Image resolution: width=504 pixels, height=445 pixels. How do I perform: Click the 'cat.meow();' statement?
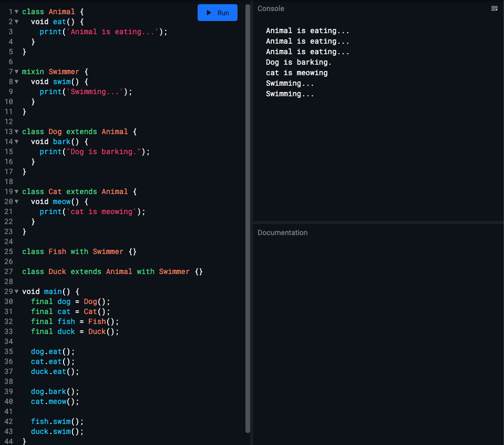(x=55, y=401)
